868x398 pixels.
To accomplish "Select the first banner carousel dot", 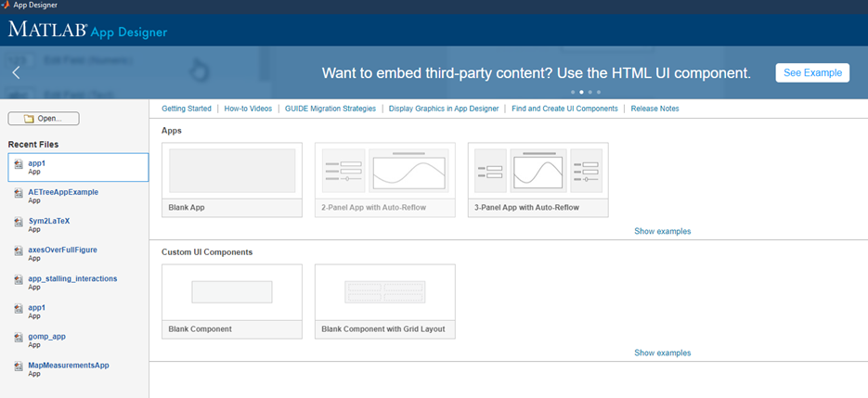I will pos(573,92).
